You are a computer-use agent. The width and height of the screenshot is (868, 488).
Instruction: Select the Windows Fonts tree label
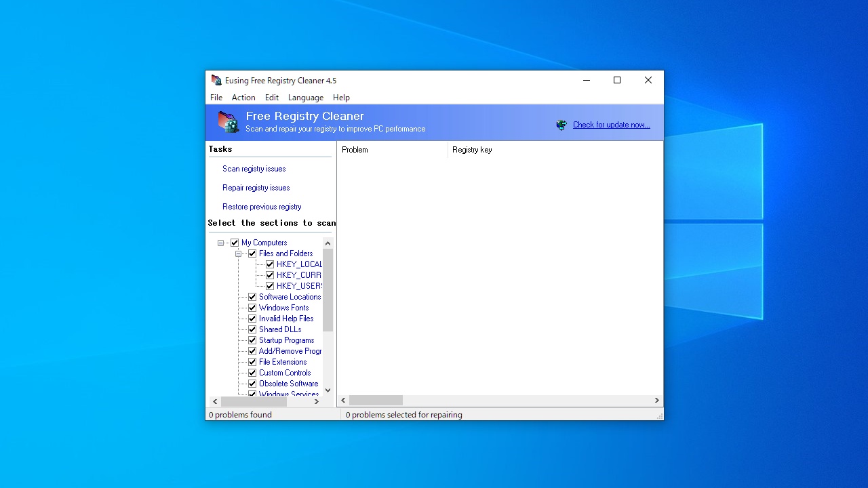pos(283,308)
